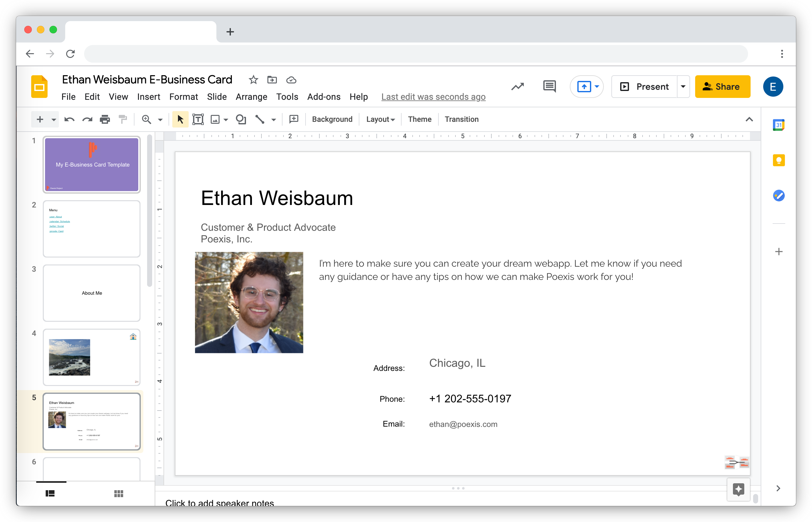Click the Zoom magnifier tool
The width and height of the screenshot is (812, 522).
(x=146, y=119)
